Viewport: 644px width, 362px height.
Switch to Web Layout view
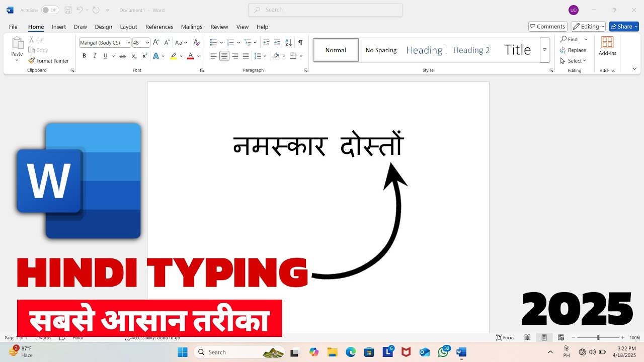point(561,338)
